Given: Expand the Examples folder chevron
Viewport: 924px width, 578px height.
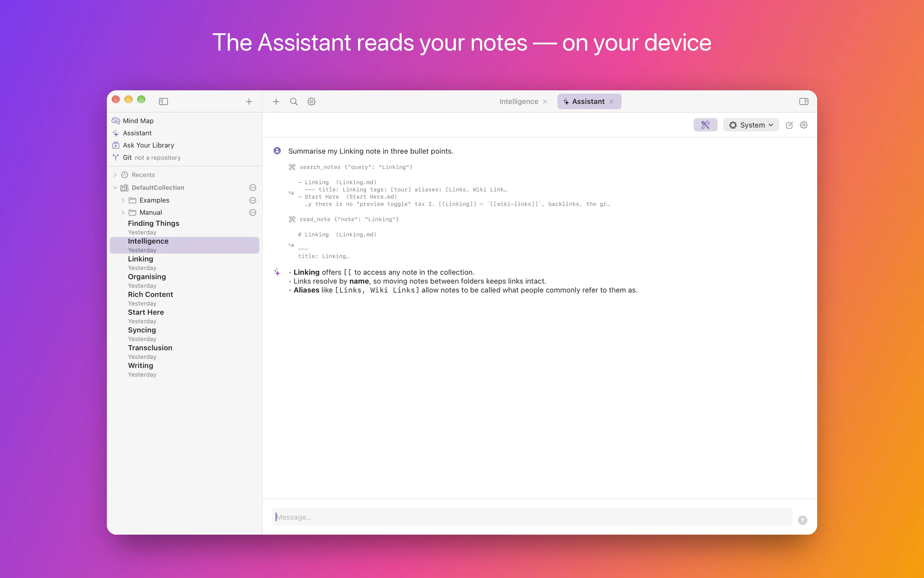Looking at the screenshot, I should coord(123,200).
